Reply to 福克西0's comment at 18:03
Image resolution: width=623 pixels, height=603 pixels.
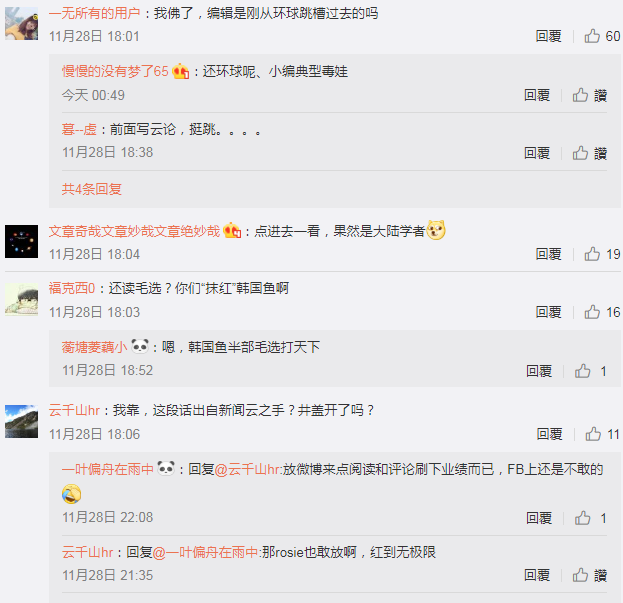[548, 312]
